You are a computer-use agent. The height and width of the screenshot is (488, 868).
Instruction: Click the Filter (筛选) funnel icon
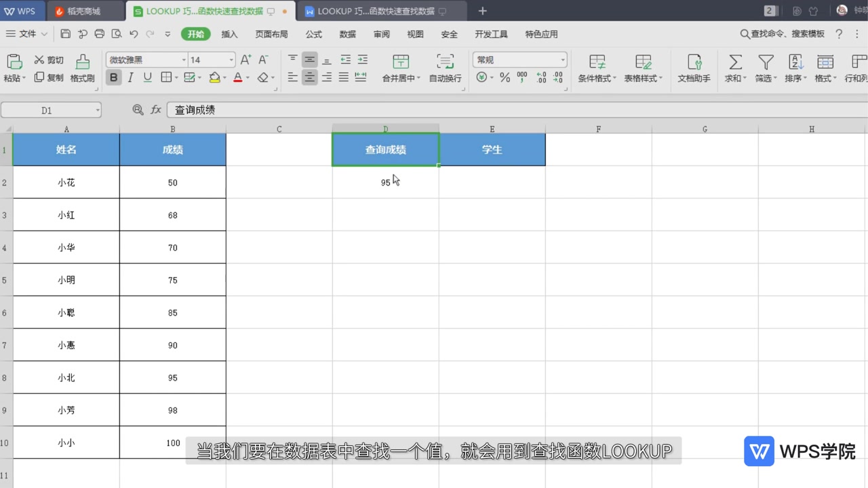pos(766,62)
